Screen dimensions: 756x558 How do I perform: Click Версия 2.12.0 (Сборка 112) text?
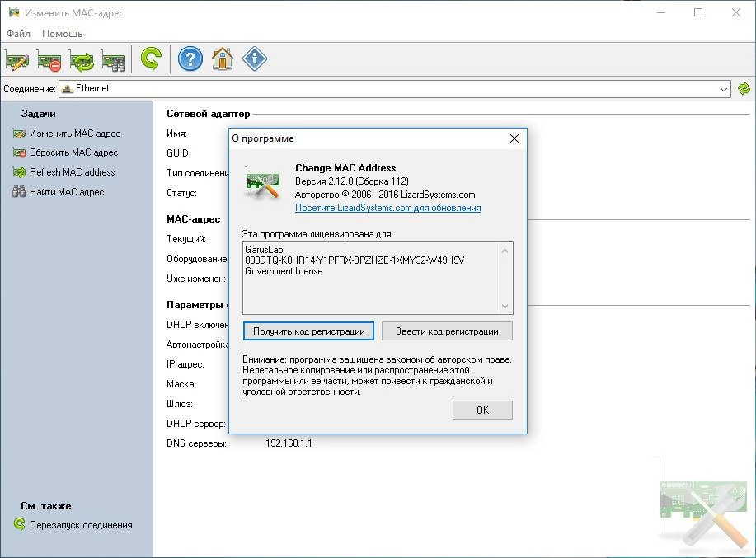[352, 181]
